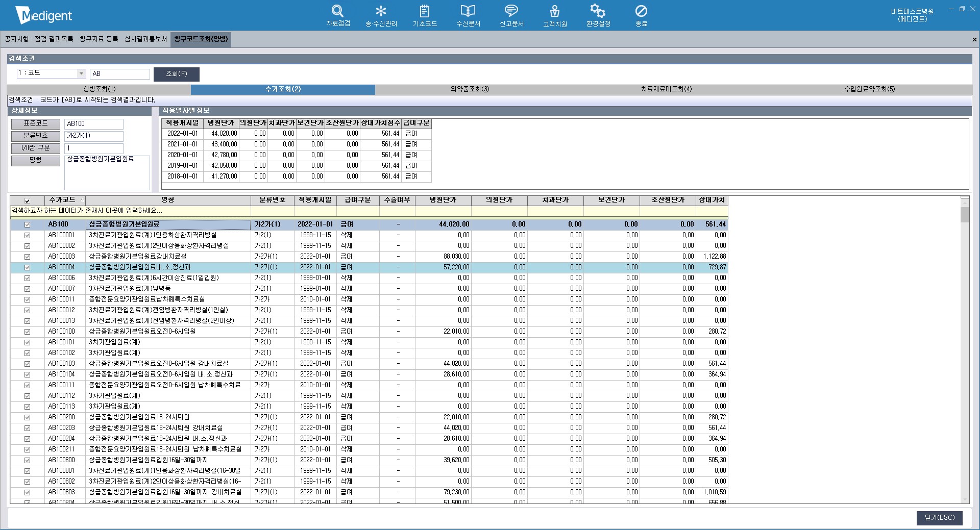Switch to 점검 결과목록 tab
The image size is (980, 530).
point(54,39)
